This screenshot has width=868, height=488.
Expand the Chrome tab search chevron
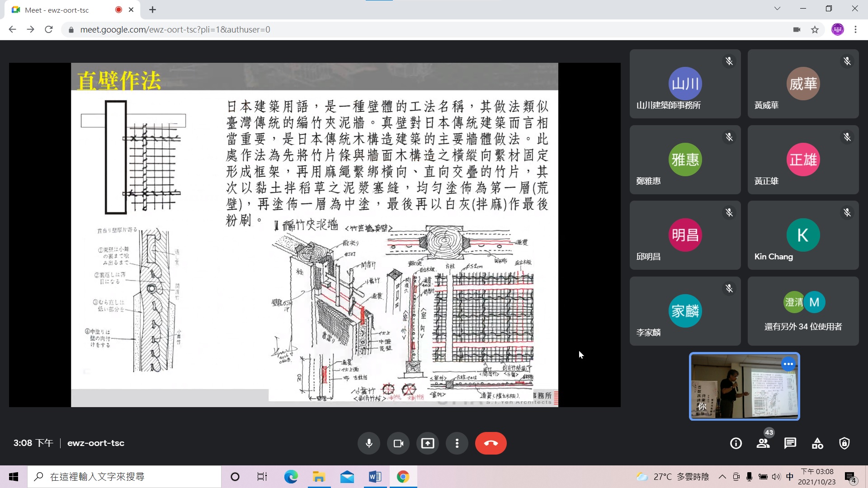[x=777, y=9]
